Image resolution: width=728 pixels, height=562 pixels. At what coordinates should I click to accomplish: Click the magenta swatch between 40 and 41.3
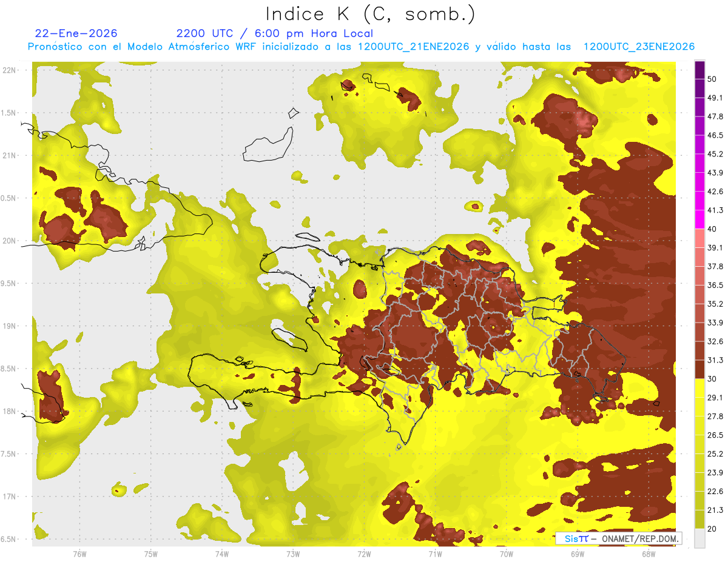[699, 219]
